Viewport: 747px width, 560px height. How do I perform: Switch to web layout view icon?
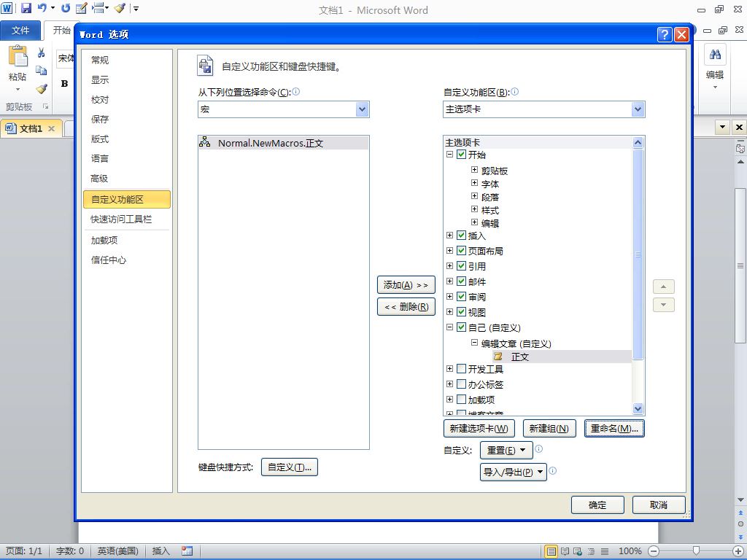pos(578,551)
